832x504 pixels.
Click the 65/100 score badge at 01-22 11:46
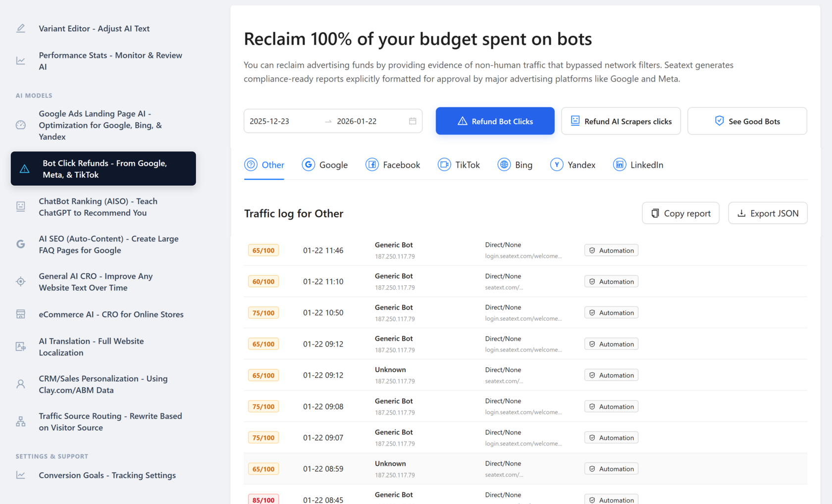pos(263,251)
